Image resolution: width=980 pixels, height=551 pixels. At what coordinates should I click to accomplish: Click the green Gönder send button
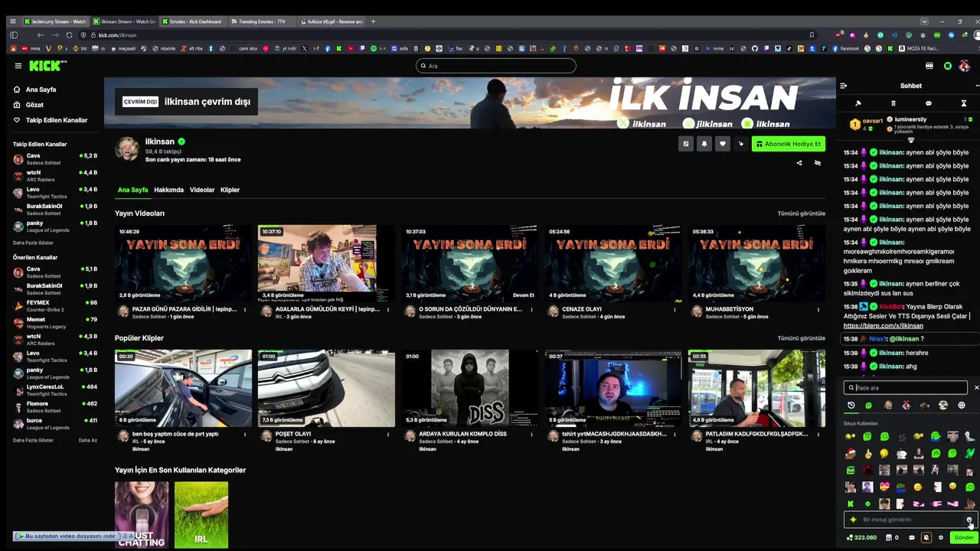963,537
